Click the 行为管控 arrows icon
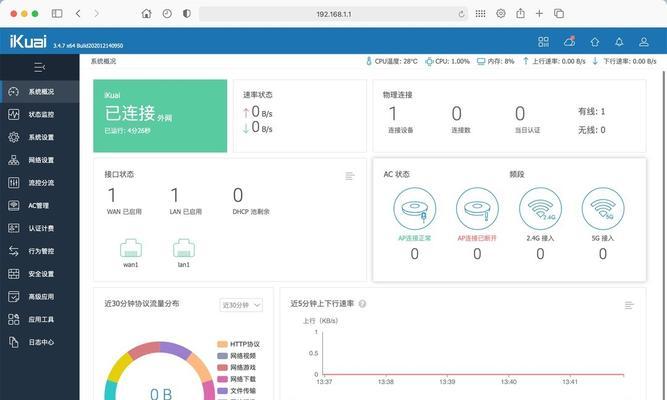This screenshot has width=667, height=400. pos(14,251)
